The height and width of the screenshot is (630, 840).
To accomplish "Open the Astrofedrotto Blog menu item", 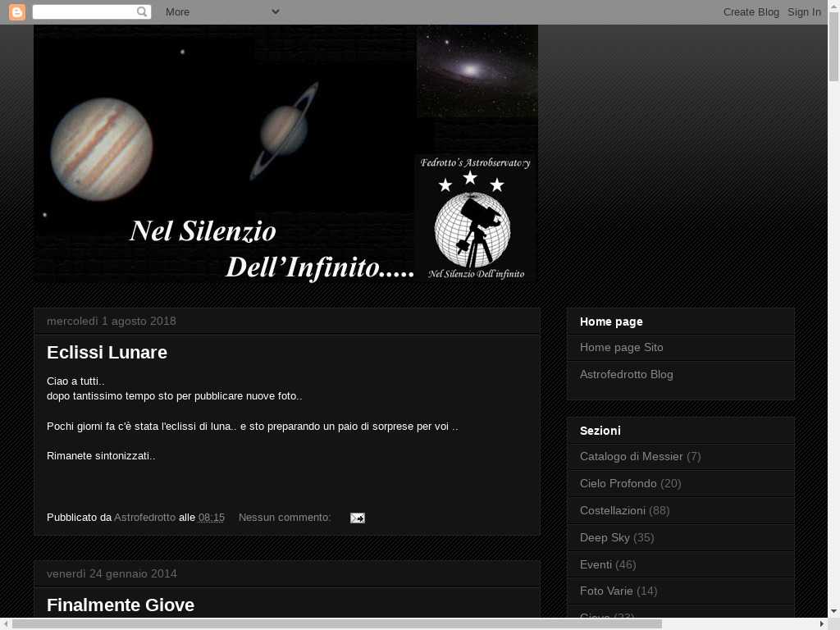I will pyautogui.click(x=626, y=374).
